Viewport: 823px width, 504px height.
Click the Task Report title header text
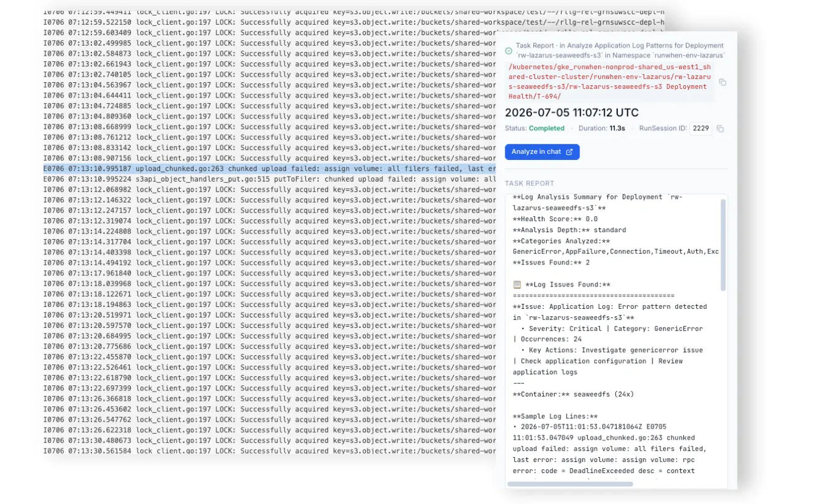[x=620, y=51]
